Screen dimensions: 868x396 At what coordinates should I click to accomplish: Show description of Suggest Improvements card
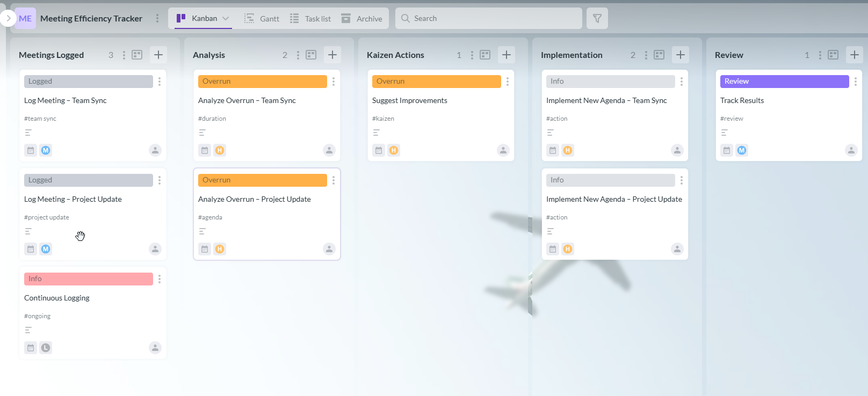tap(377, 133)
